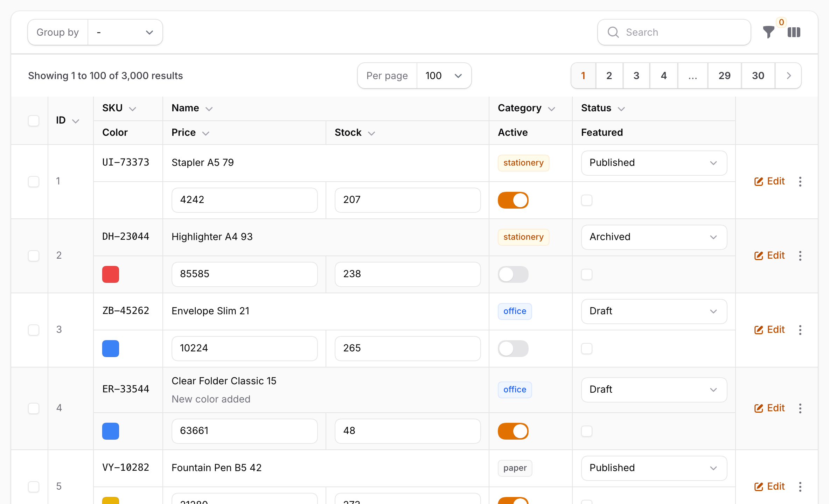Open the Per page dropdown

pyautogui.click(x=444, y=76)
